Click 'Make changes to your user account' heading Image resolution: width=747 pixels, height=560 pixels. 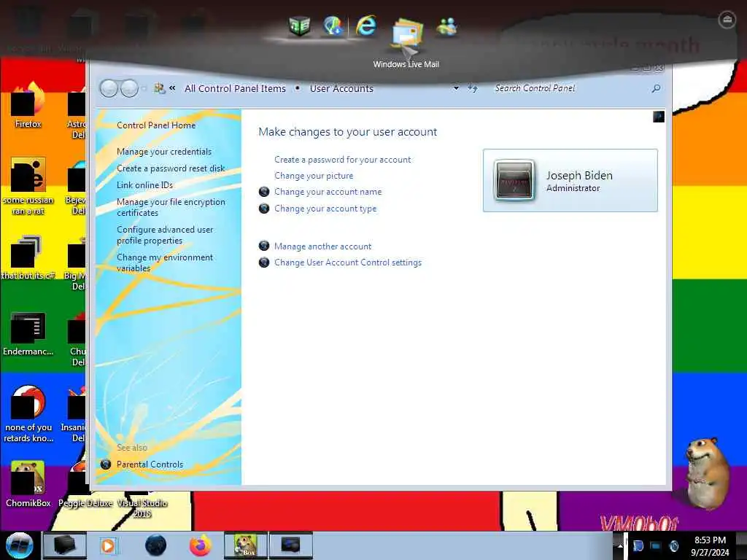pos(348,132)
